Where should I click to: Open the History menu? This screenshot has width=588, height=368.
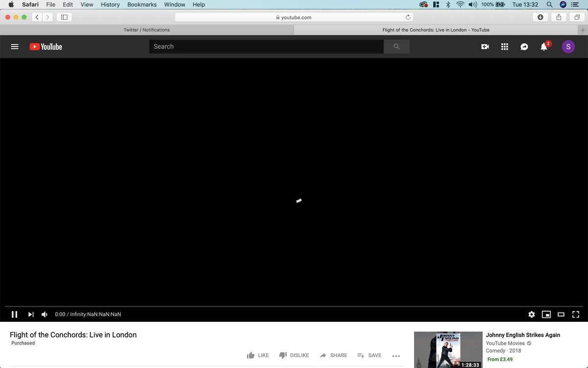pyautogui.click(x=110, y=4)
